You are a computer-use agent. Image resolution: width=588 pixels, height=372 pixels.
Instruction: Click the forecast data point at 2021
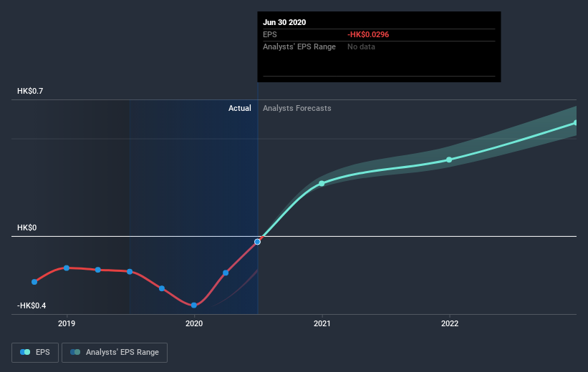click(x=322, y=183)
